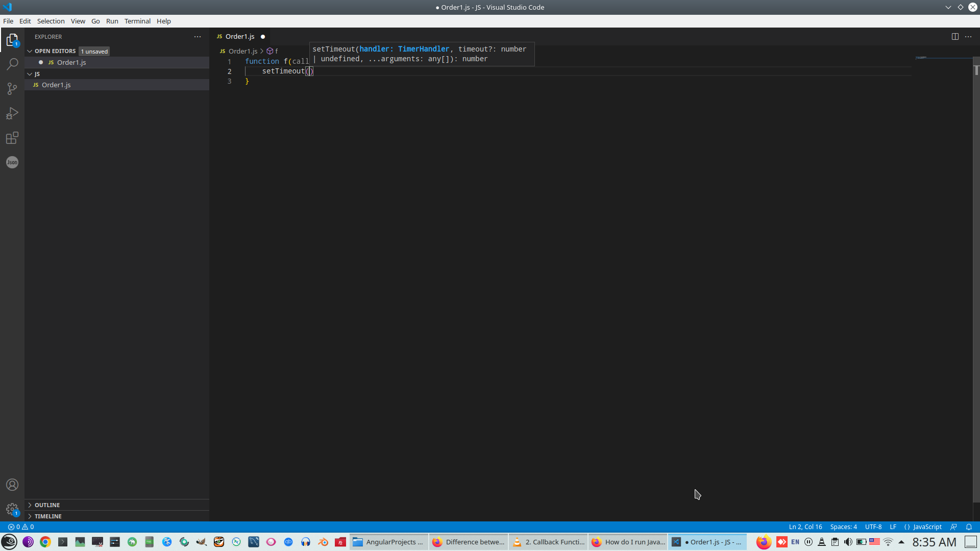Viewport: 980px width, 551px height.
Task: Open the Accounts menu icon
Action: [x=12, y=485]
